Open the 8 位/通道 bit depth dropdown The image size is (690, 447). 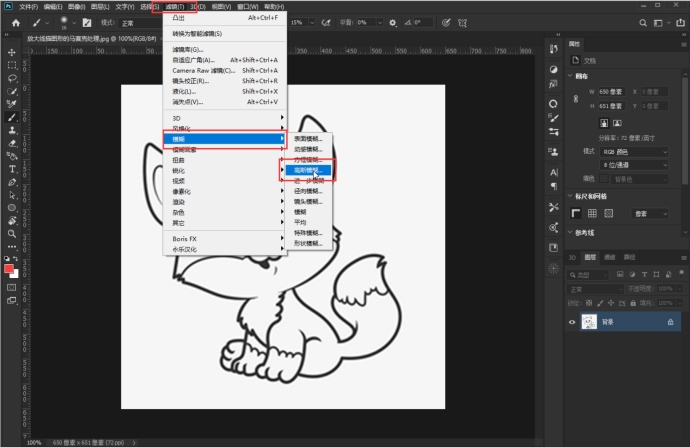pyautogui.click(x=634, y=165)
